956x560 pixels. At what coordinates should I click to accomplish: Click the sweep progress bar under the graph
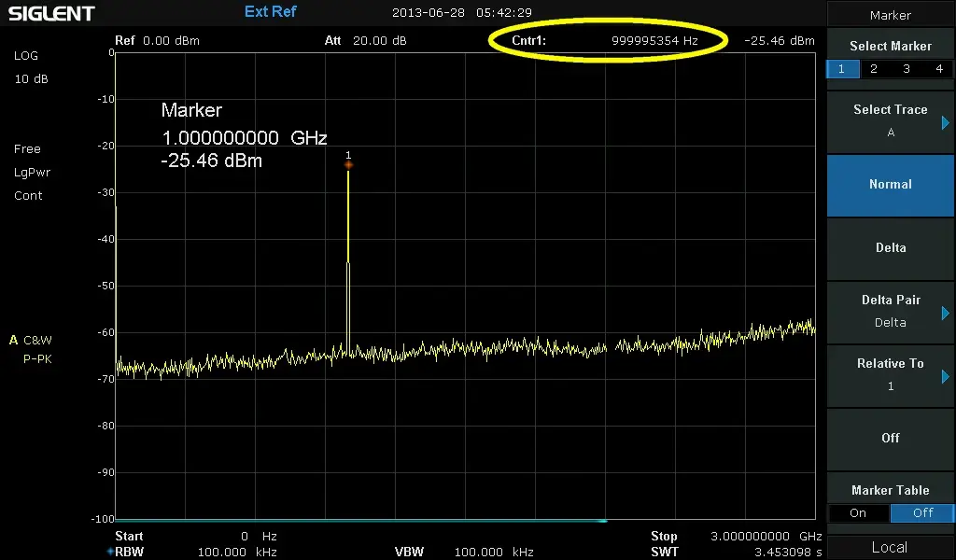coord(361,521)
